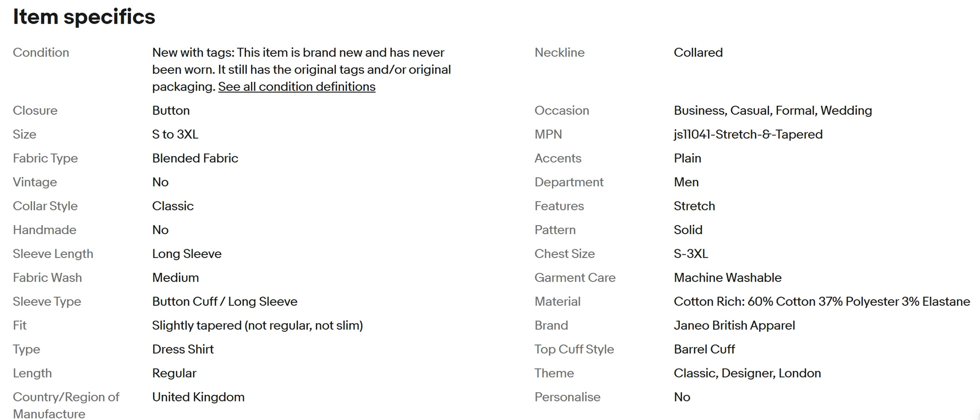This screenshot has height=420, width=980.
Task: Click the Item specifics heading
Action: [84, 17]
